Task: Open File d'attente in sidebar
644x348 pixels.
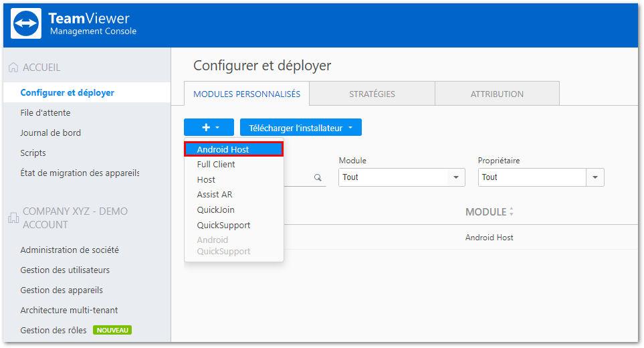Action: point(45,112)
